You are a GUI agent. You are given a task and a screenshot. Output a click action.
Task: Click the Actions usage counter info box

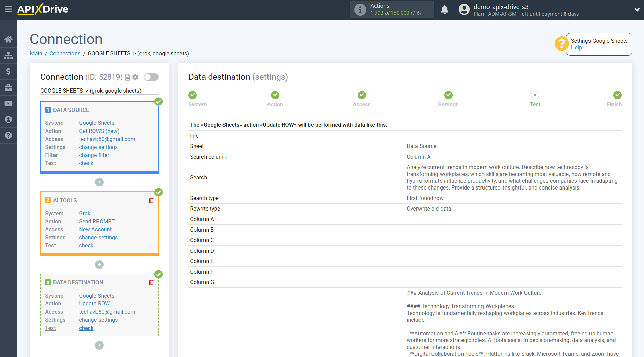pos(392,9)
